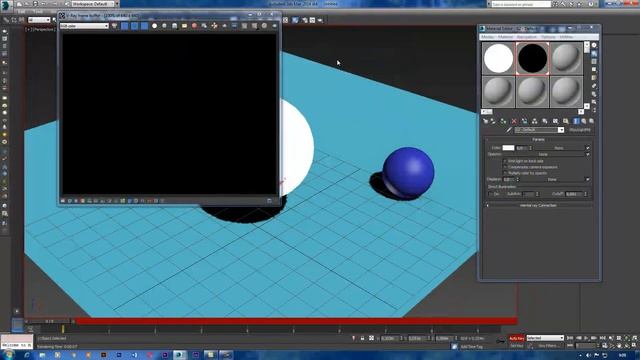The width and height of the screenshot is (640, 360).
Task: Open Navigation menu in Material Editor
Action: click(527, 37)
